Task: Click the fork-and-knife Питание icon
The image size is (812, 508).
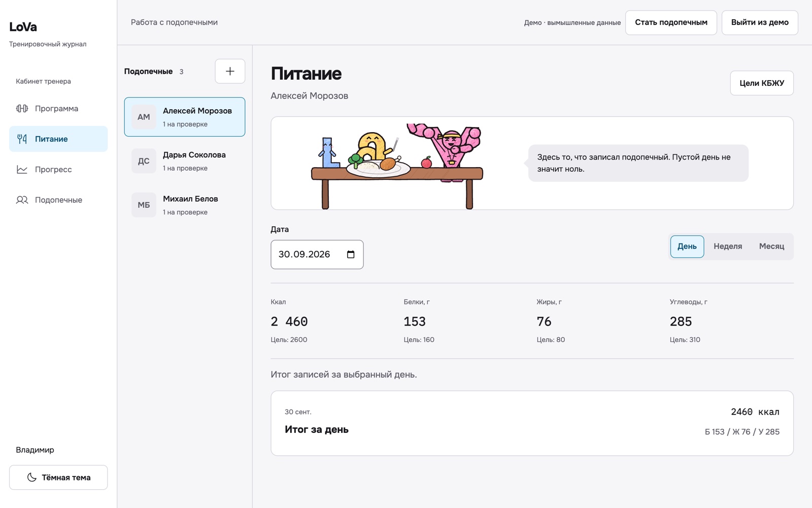Action: (22, 139)
